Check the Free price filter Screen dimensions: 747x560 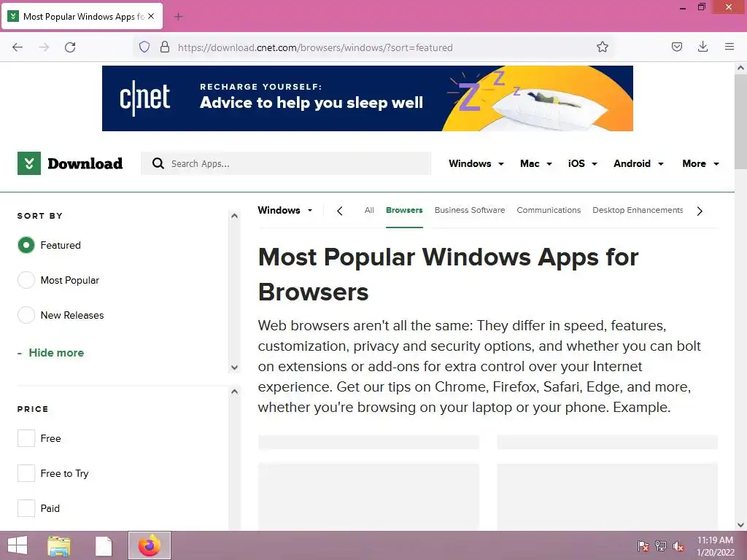click(x=26, y=438)
